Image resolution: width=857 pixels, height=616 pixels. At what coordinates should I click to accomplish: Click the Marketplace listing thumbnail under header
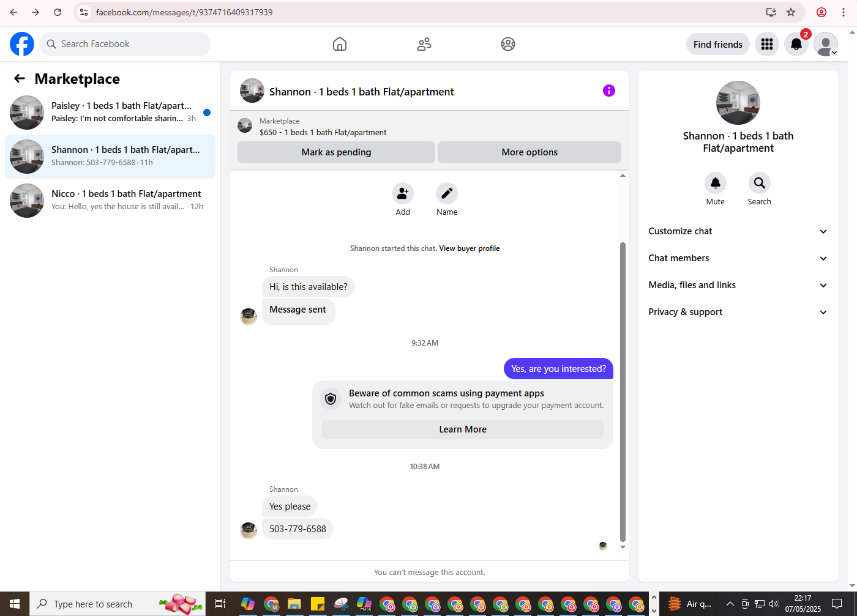tap(245, 125)
